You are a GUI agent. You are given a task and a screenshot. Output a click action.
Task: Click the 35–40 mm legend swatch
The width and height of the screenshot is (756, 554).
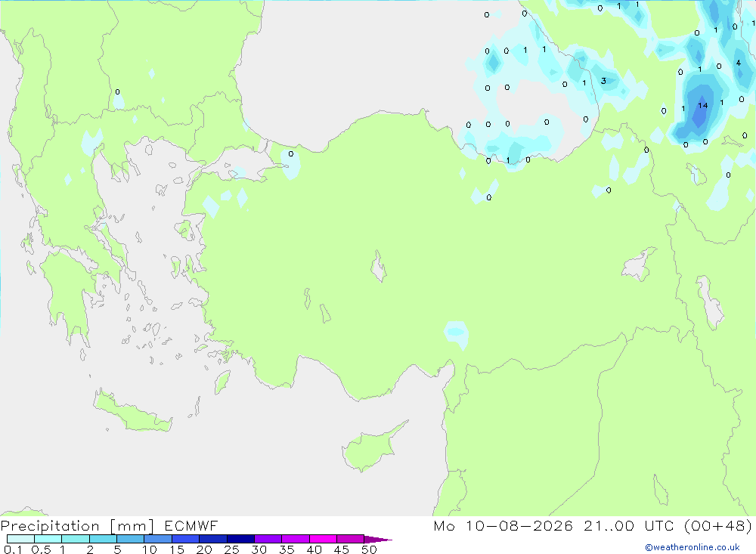pos(296,539)
